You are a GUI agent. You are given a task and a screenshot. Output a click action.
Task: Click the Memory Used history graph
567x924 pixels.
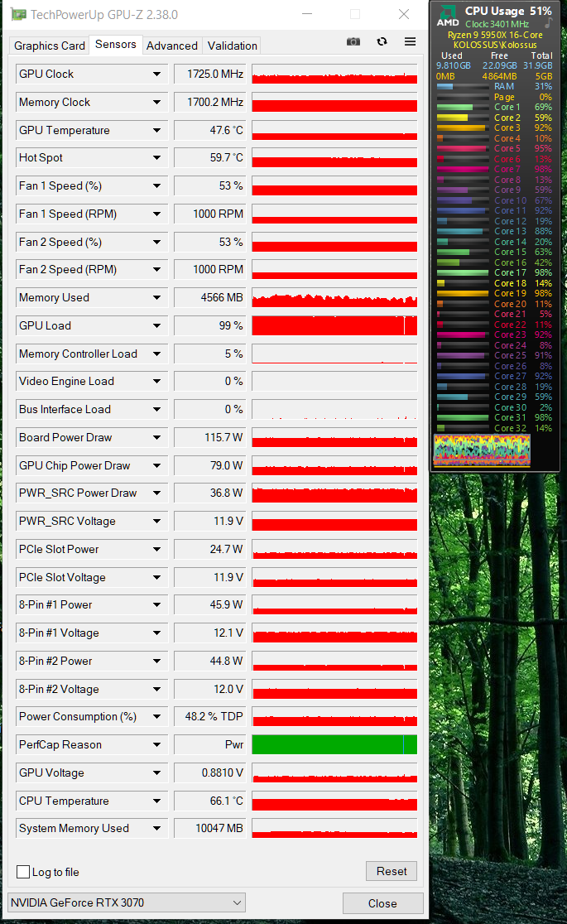(x=334, y=297)
